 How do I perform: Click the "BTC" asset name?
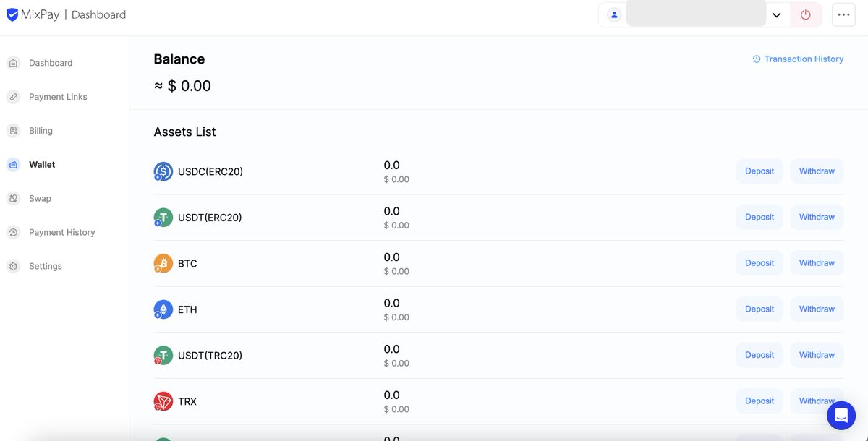(x=187, y=264)
